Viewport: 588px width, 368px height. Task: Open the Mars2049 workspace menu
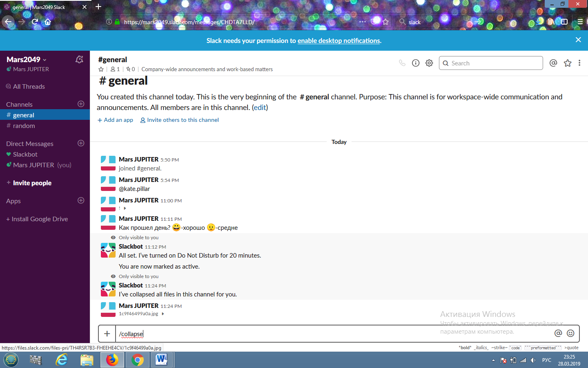(x=27, y=60)
